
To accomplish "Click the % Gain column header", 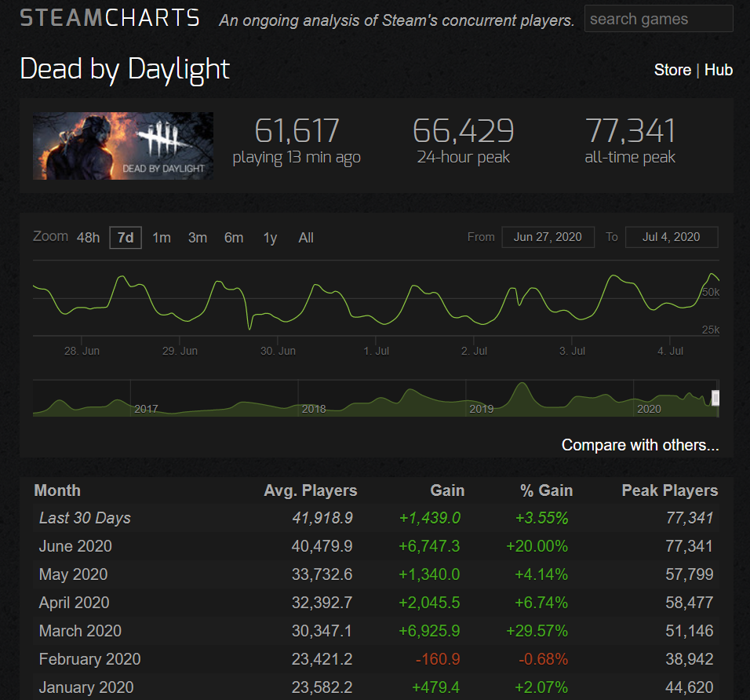I will (x=546, y=491).
